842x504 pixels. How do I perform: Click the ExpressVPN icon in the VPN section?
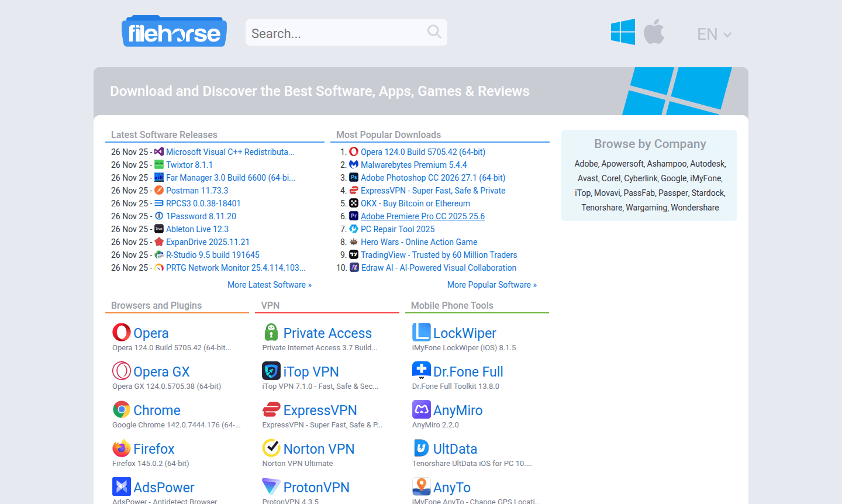[x=271, y=409]
